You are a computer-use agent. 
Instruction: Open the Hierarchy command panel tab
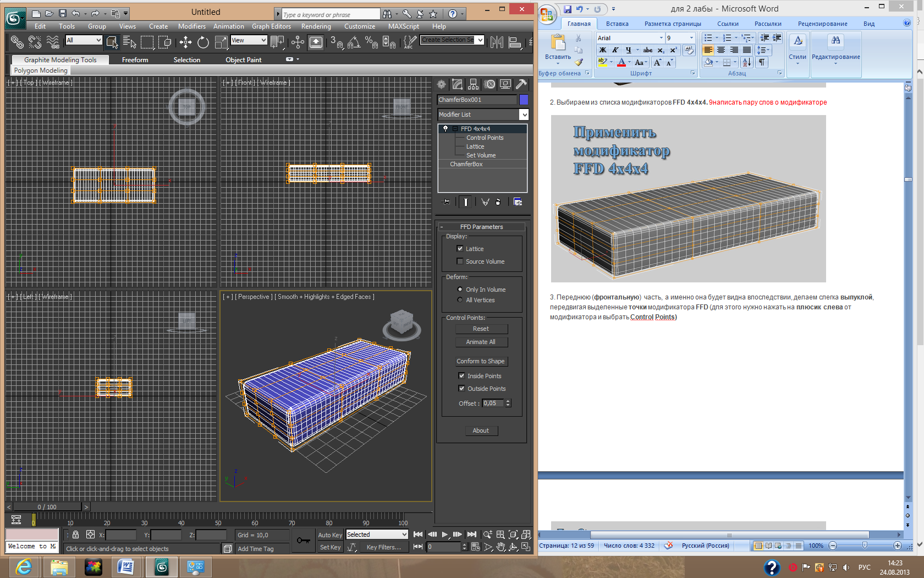473,84
